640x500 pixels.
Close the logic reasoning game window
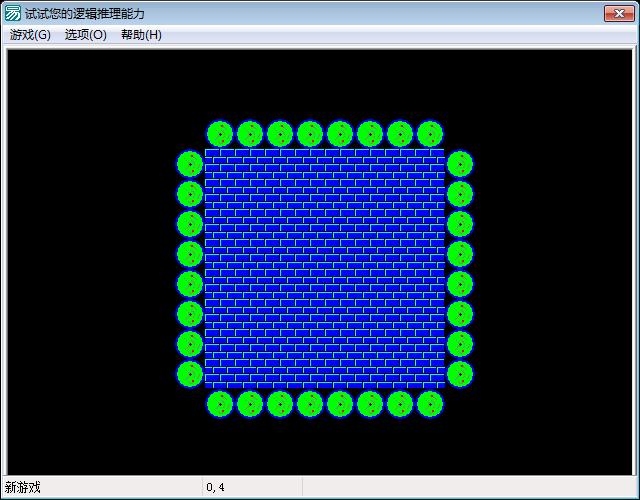619,13
